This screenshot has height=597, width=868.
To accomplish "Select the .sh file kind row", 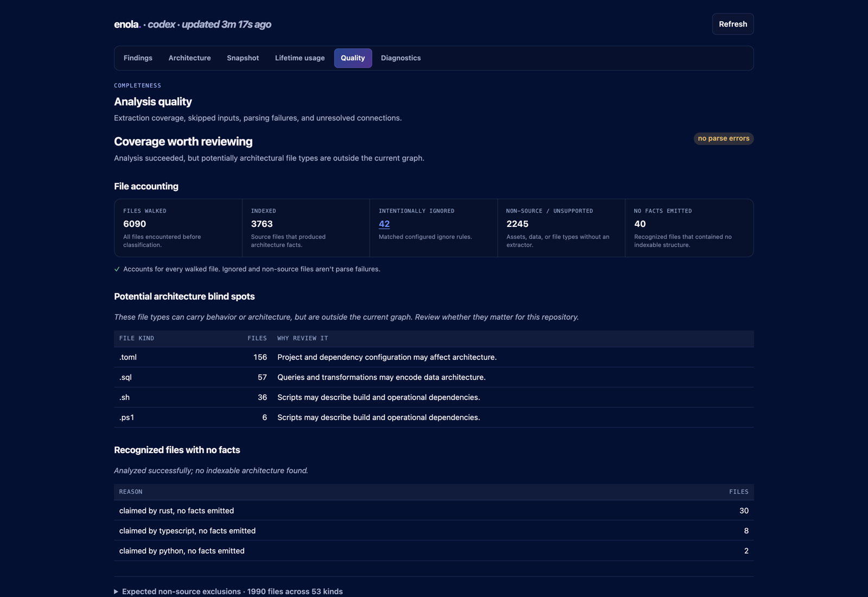I will 433,397.
